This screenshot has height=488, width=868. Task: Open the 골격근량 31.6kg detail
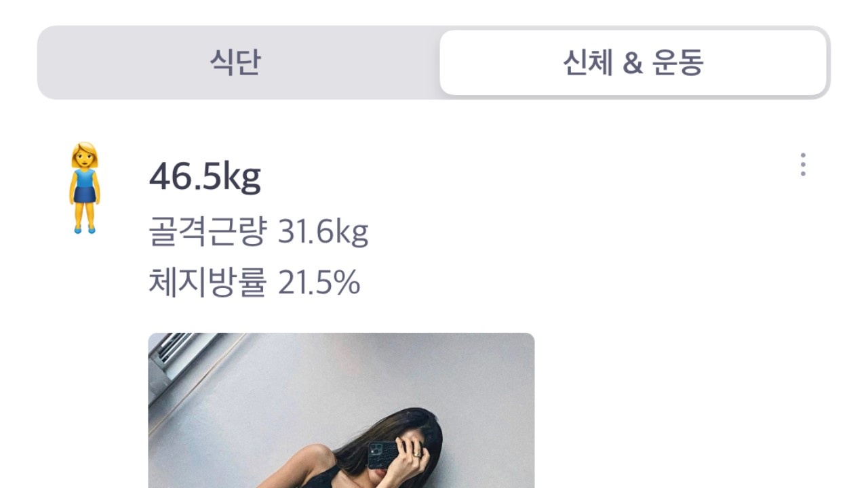[258, 233]
